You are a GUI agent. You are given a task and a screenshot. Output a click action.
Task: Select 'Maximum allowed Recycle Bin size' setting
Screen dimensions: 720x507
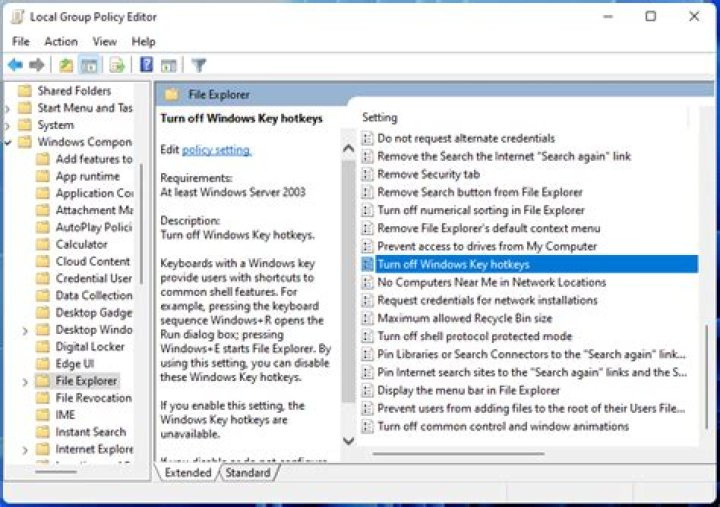coord(464,318)
